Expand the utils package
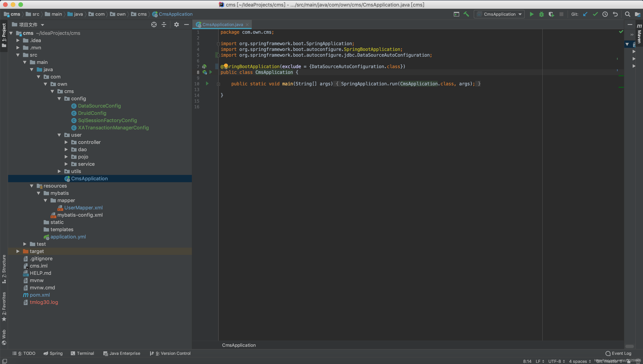 click(x=59, y=171)
